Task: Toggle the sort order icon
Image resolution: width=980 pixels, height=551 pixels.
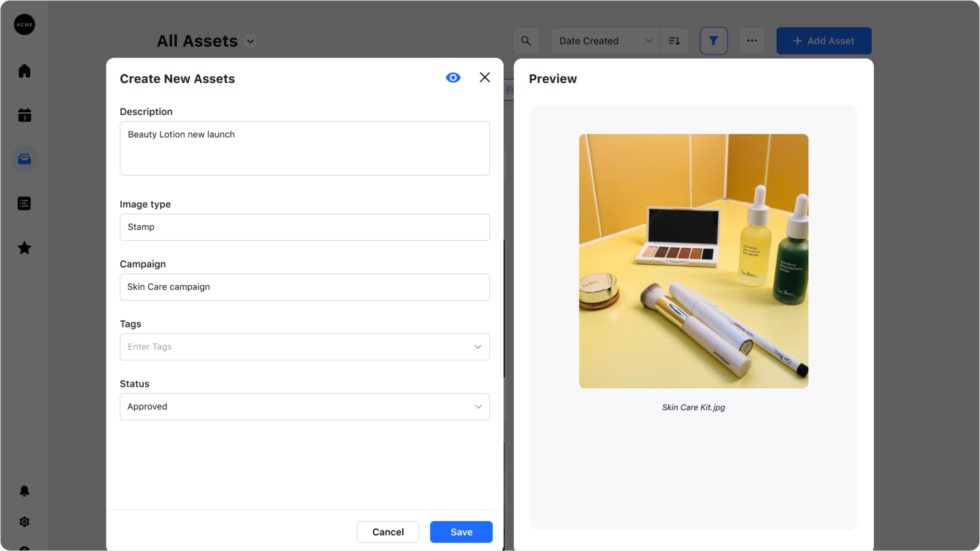Action: pyautogui.click(x=674, y=41)
